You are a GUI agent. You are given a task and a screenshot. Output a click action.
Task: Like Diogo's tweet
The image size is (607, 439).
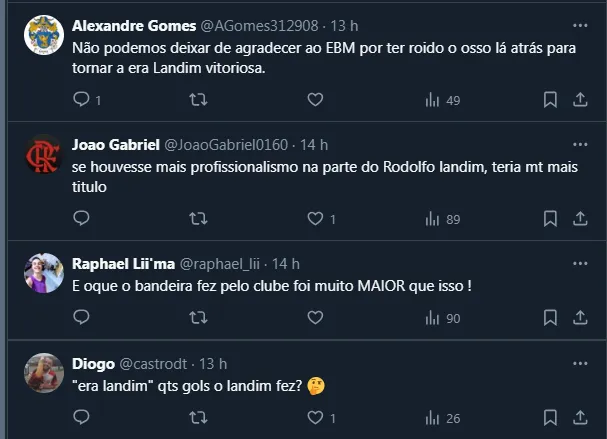315,417
